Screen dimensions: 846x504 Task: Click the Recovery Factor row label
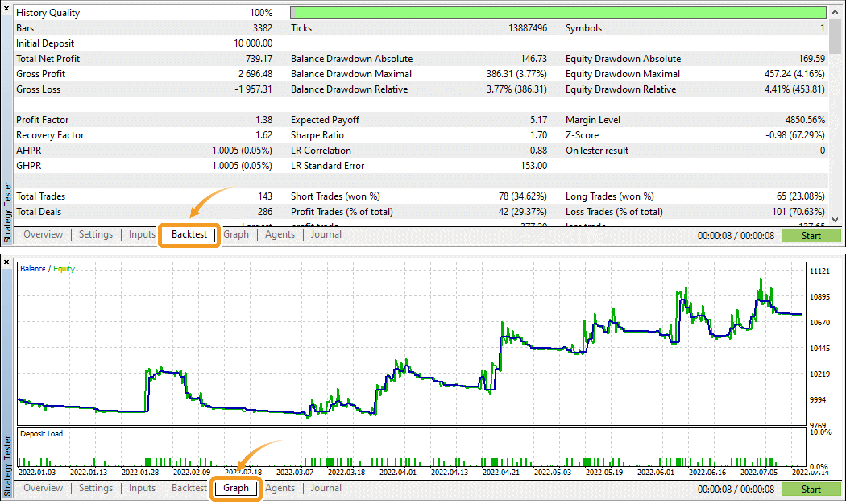coord(50,135)
